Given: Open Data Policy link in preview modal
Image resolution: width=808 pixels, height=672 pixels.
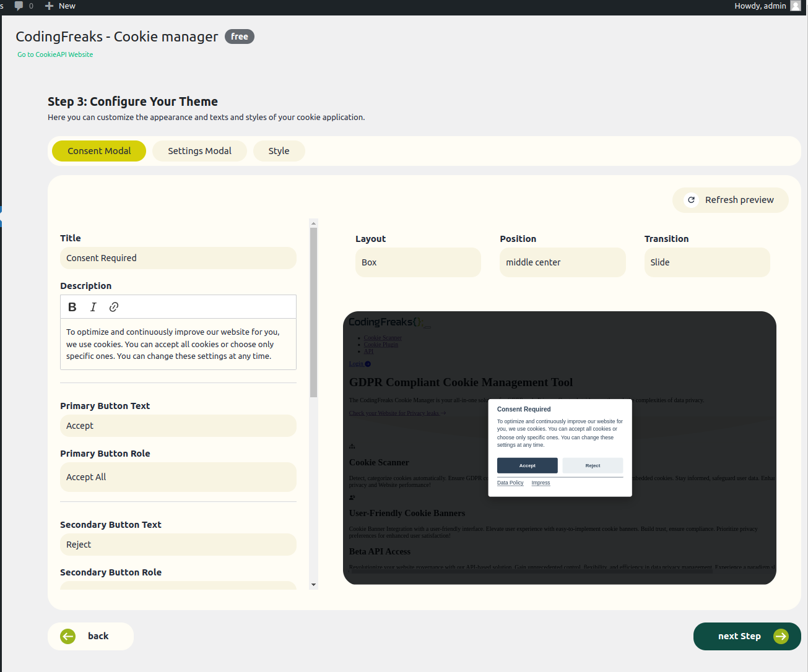Looking at the screenshot, I should (510, 483).
